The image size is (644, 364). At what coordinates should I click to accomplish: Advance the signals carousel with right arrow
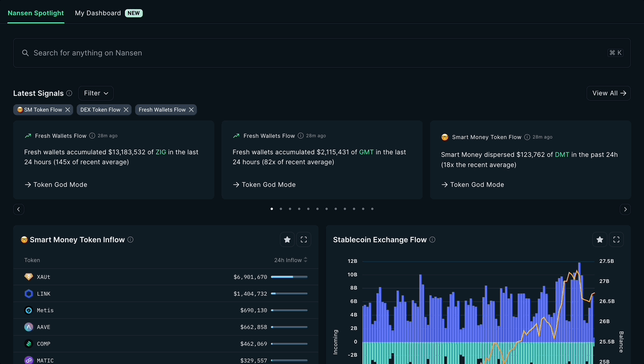click(625, 209)
